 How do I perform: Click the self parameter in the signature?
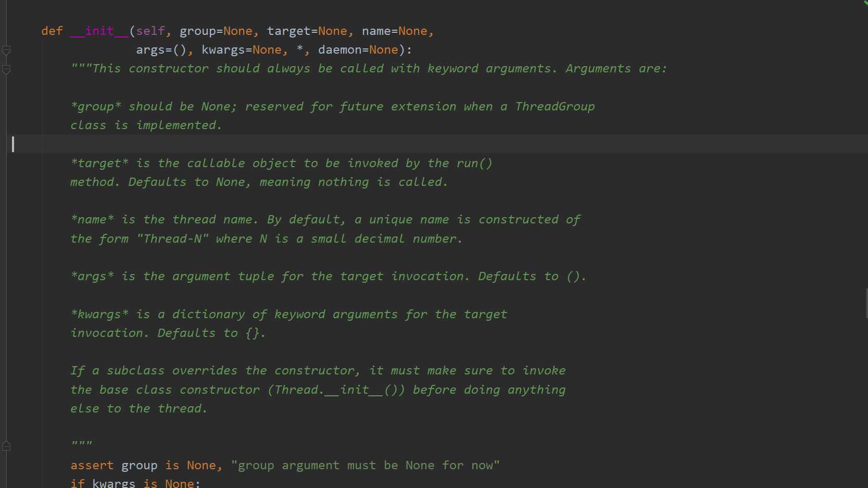pos(150,31)
